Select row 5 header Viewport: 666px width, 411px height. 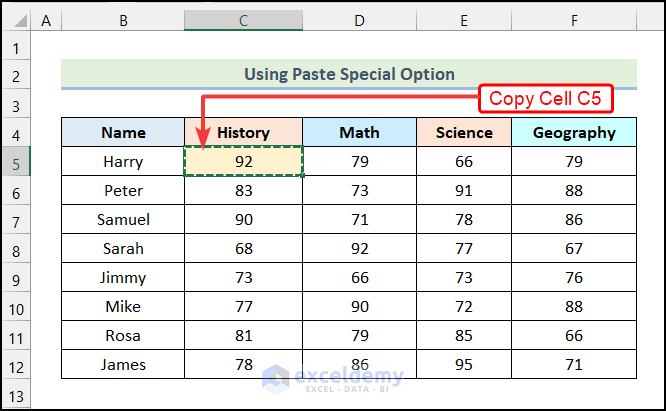pos(17,161)
